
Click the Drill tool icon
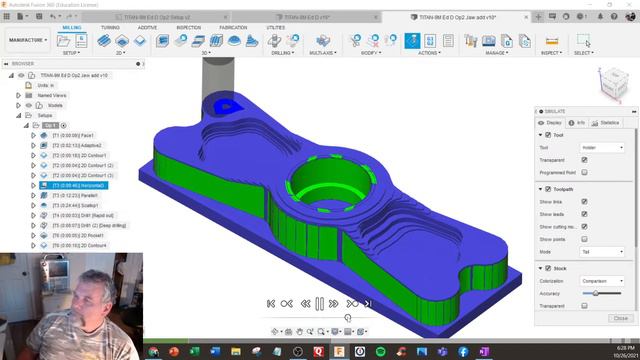274,40
